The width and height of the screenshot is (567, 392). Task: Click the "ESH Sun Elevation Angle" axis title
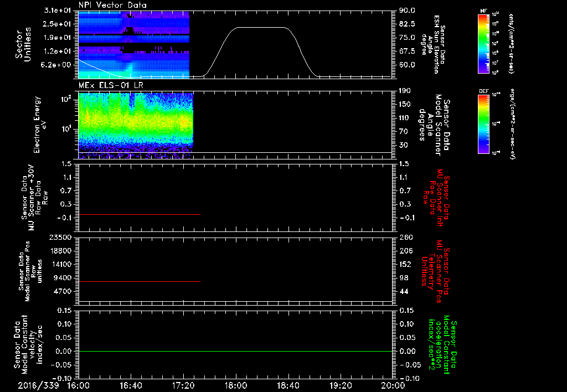(433, 44)
